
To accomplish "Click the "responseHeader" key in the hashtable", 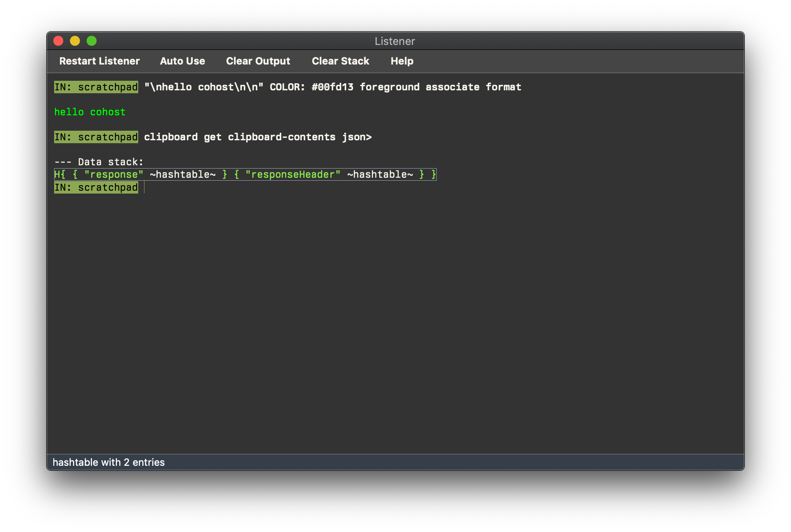I will (x=293, y=174).
